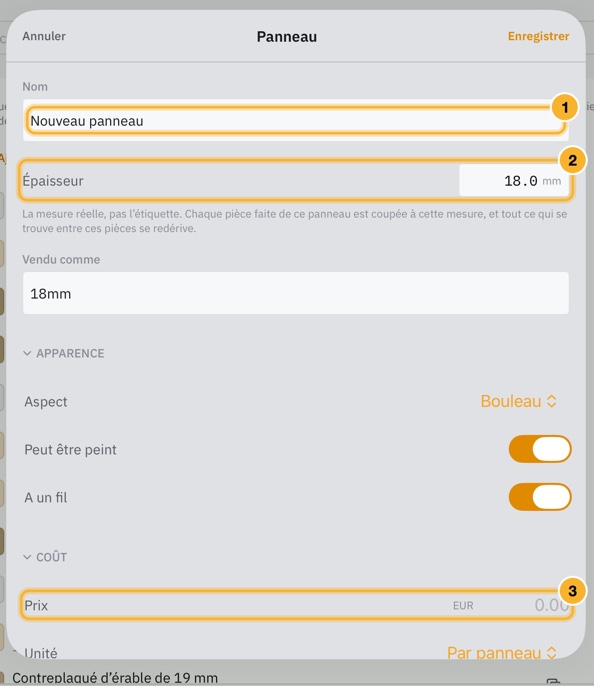Click the numbered badge 1 marker

565,107
